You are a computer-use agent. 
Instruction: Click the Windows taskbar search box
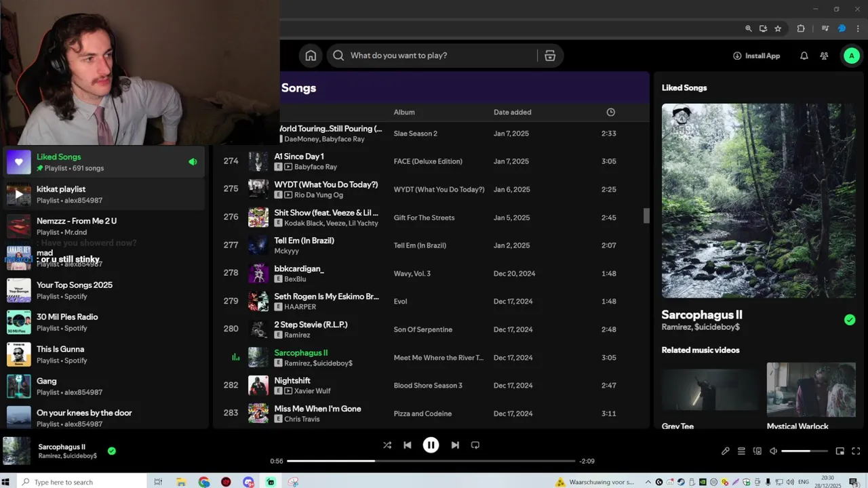point(81,482)
